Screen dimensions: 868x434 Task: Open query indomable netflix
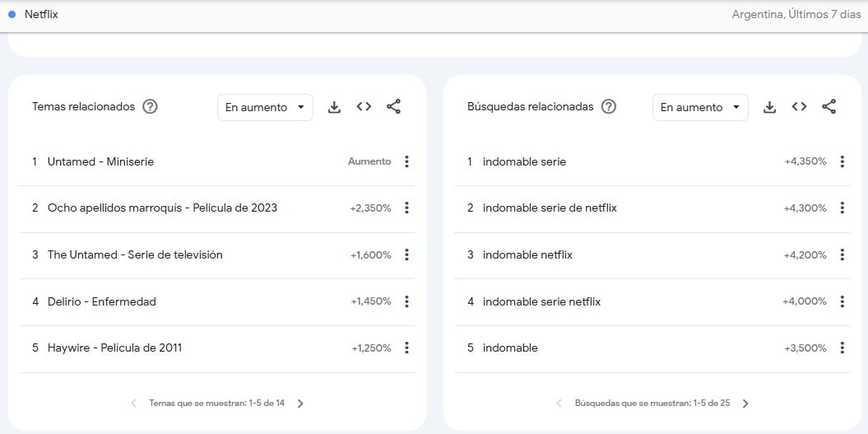point(527,254)
